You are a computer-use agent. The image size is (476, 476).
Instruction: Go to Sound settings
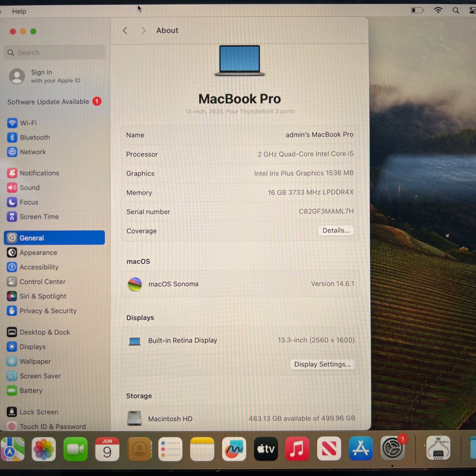tap(23, 188)
